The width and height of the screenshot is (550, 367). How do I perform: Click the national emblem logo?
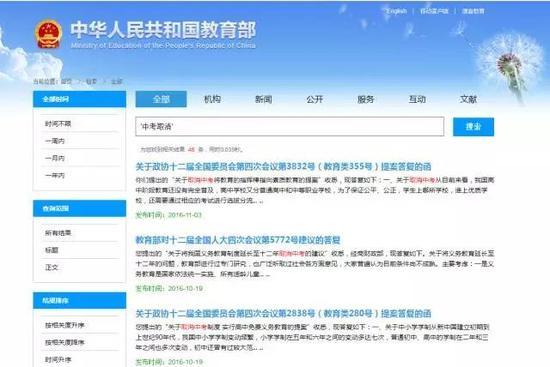click(49, 34)
